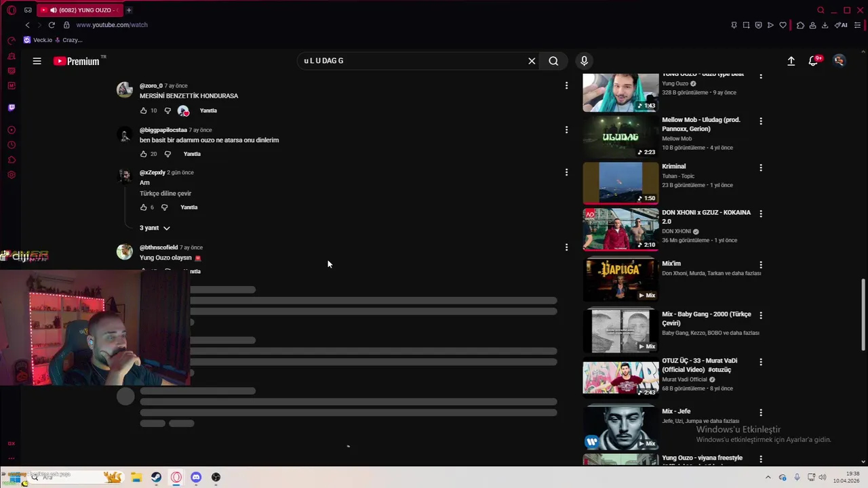Open more options for Kriminal video
The width and height of the screenshot is (868, 488).
click(x=761, y=167)
